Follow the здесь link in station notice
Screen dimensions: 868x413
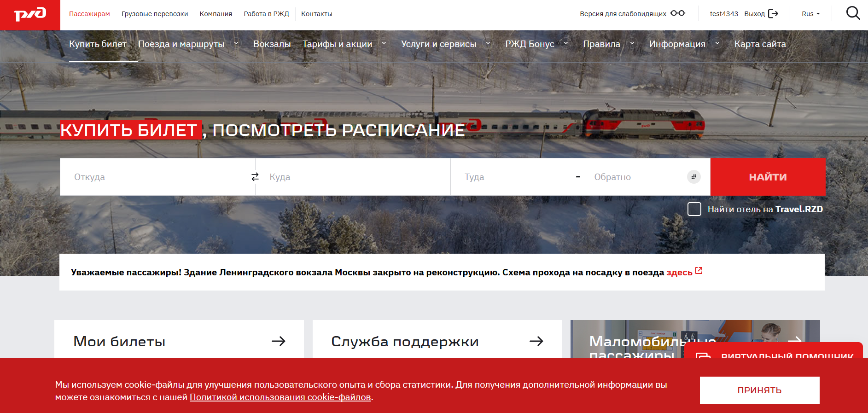pyautogui.click(x=680, y=272)
